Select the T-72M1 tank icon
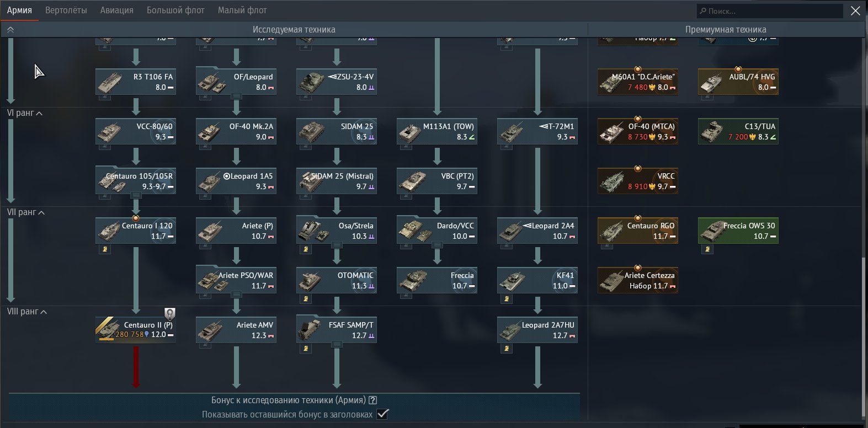Image resolution: width=868 pixels, height=428 pixels. click(512, 132)
